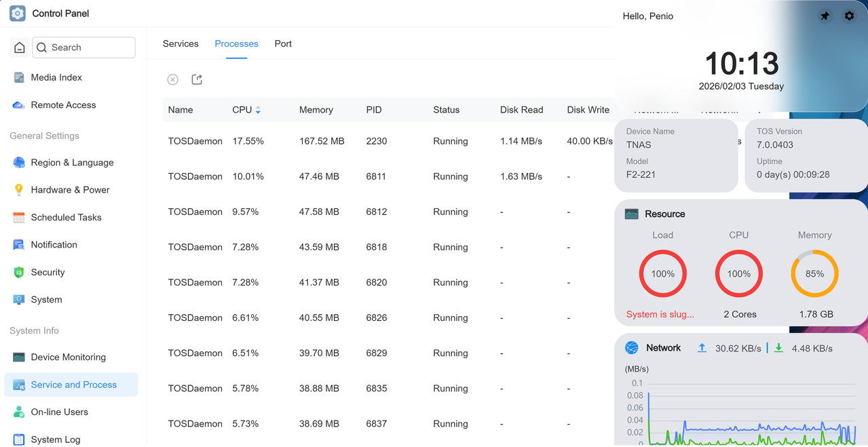Open Hardware & Power settings
This screenshot has width=868, height=447.
[71, 190]
